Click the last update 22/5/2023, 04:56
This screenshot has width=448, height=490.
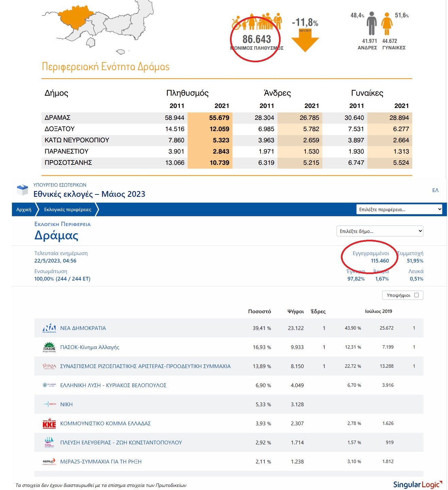pos(55,261)
